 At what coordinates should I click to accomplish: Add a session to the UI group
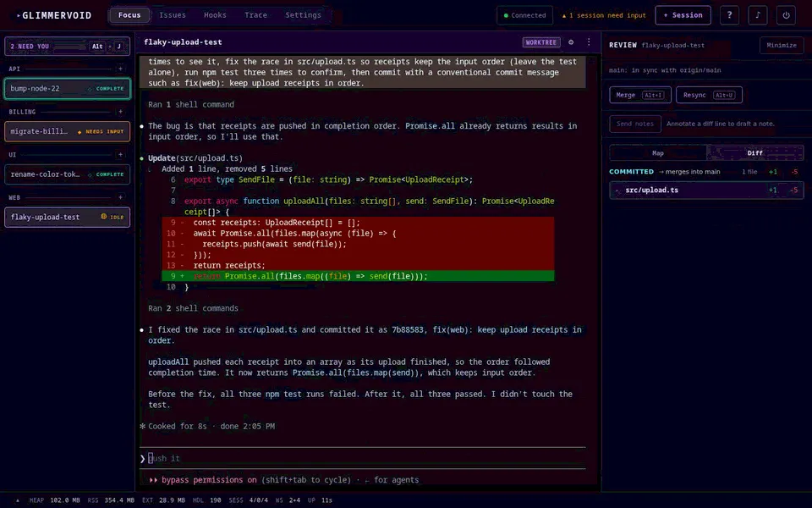pos(120,154)
